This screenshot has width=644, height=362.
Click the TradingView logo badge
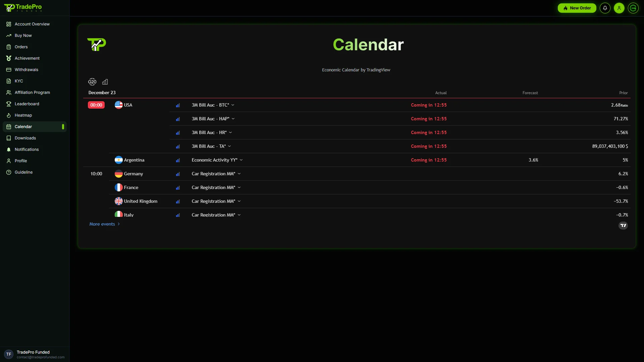click(x=623, y=225)
